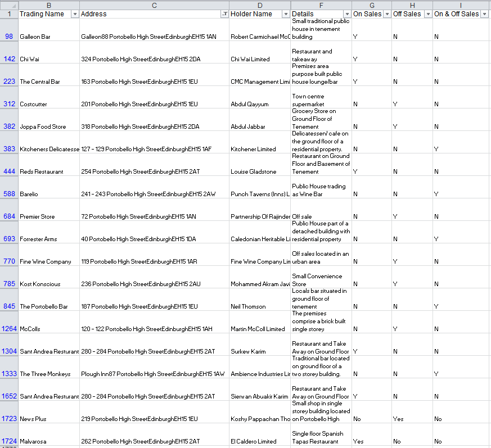This screenshot has width=491, height=448.
Task: Select column F header
Action: (321, 5)
